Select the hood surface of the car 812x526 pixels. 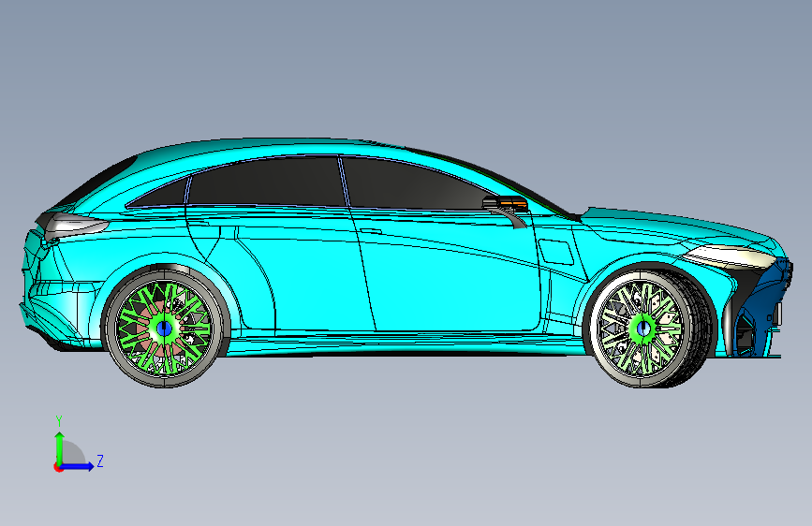[673, 224]
